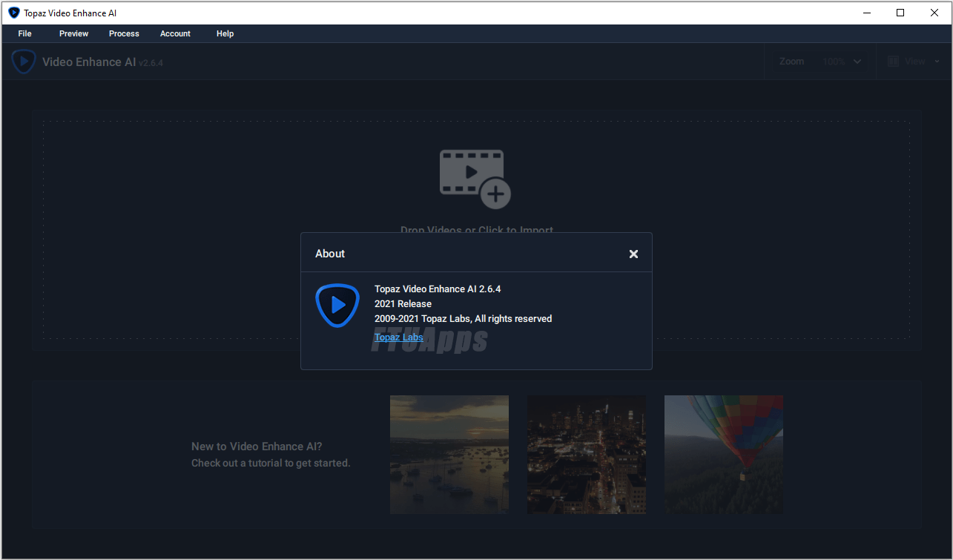Open the night city tutorial thumbnail

[587, 455]
